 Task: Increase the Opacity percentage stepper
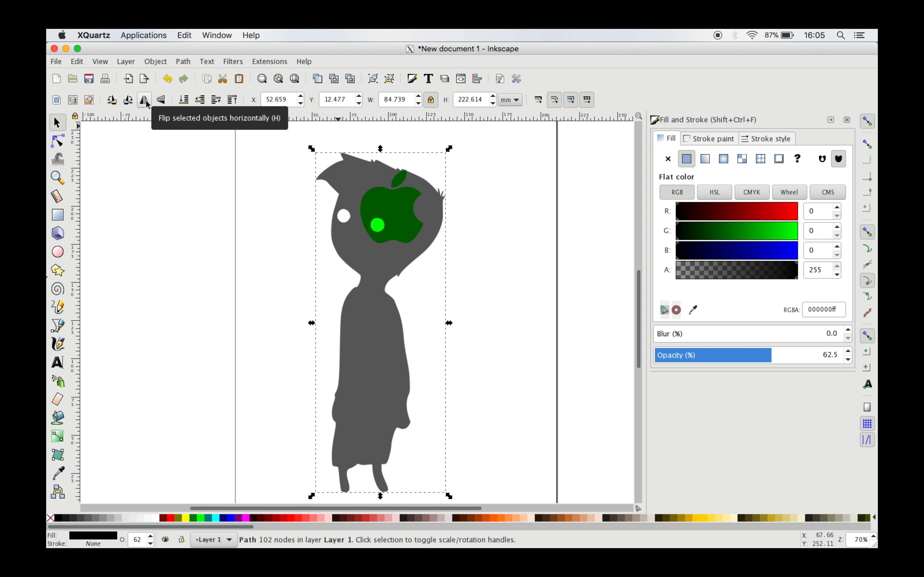[x=848, y=351]
